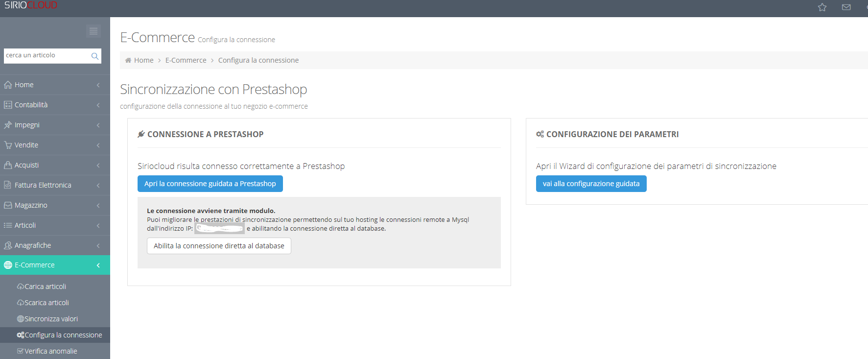Click the Articoli list icon
868x359 pixels.
pyautogui.click(x=8, y=225)
